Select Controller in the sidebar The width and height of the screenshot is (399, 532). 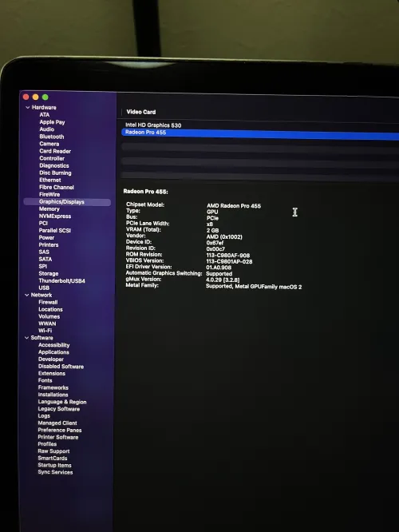click(x=52, y=158)
